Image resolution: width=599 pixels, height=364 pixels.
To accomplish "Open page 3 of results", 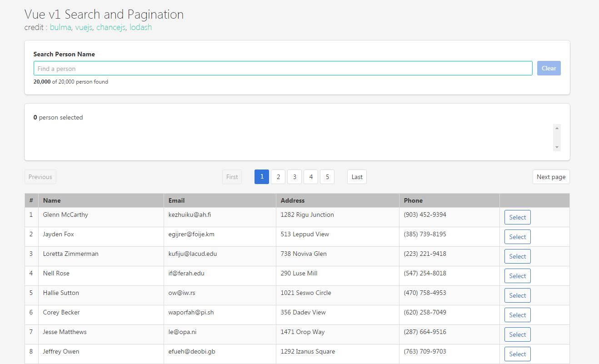I will point(294,176).
